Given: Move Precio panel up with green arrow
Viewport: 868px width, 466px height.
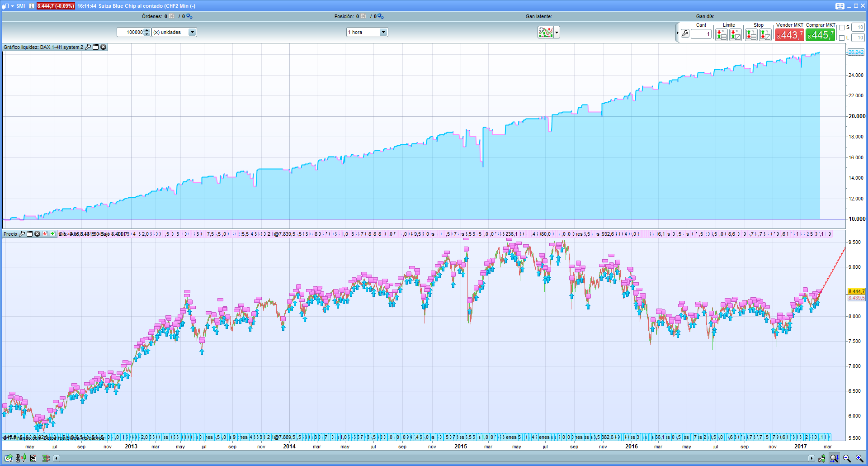Looking at the screenshot, I should pyautogui.click(x=53, y=234).
